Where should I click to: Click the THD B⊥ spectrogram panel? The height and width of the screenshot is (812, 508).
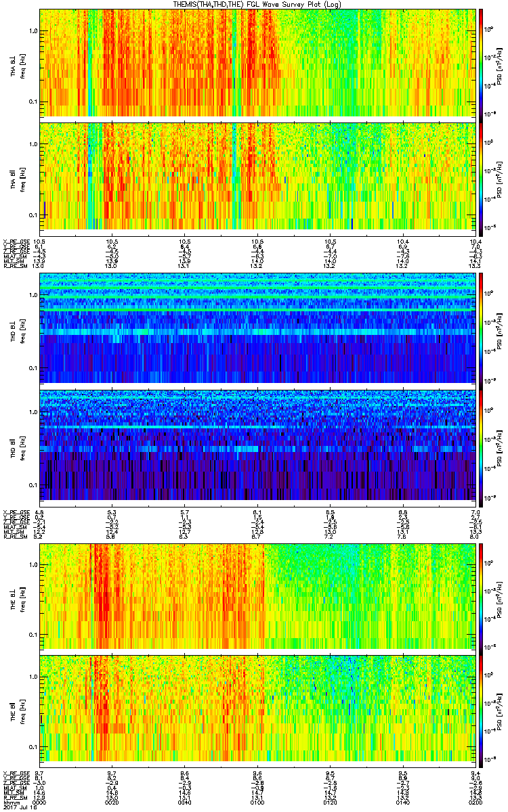point(257,329)
